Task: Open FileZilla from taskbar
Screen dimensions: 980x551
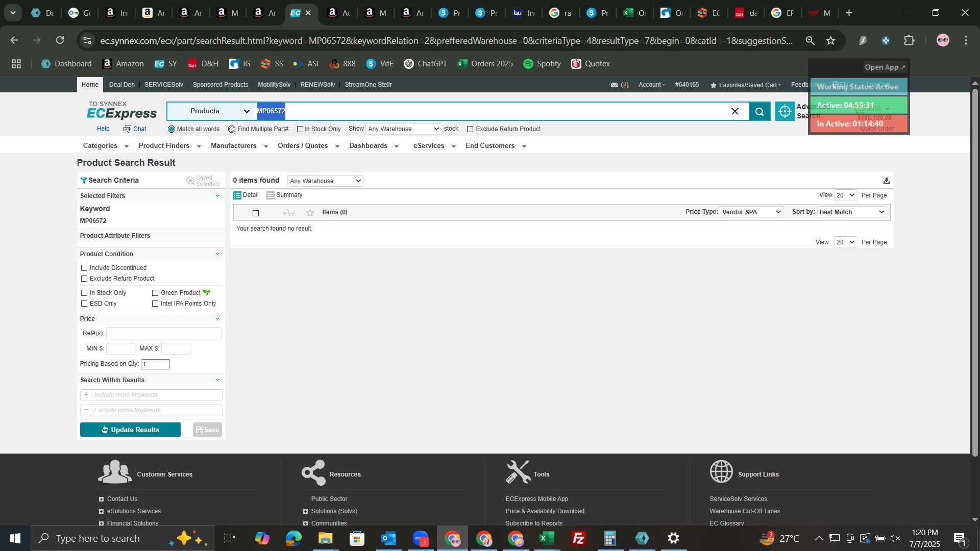Action: click(579, 538)
